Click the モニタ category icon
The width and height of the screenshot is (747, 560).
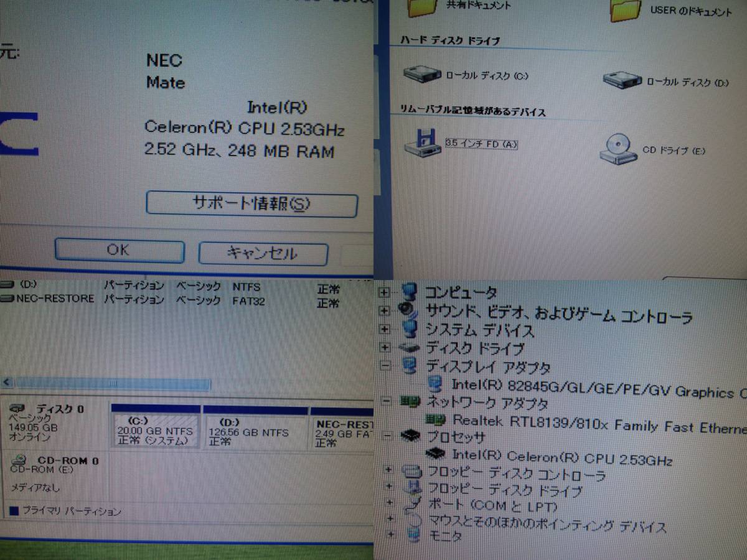click(x=413, y=534)
